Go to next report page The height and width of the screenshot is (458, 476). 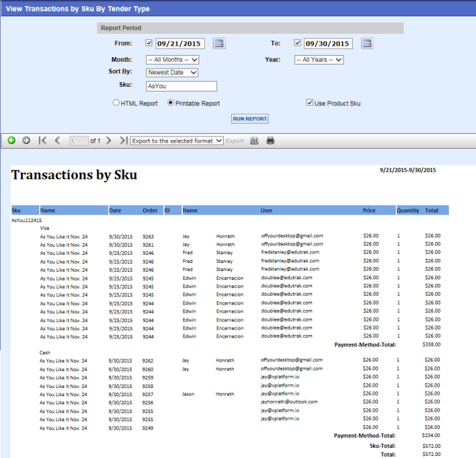(109, 141)
